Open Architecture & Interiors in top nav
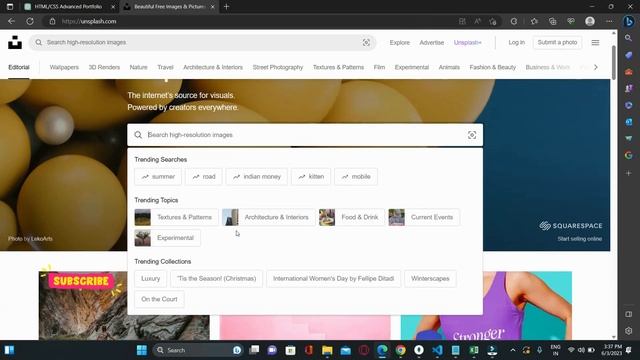This screenshot has height=360, width=640. [213, 67]
